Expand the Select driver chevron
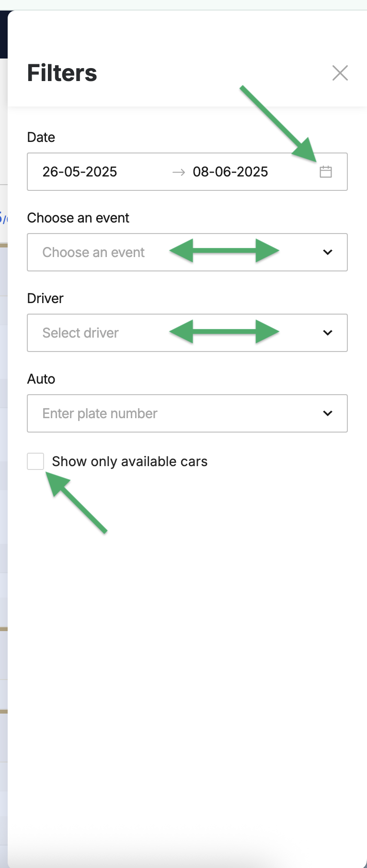The image size is (367, 868). coord(328,333)
